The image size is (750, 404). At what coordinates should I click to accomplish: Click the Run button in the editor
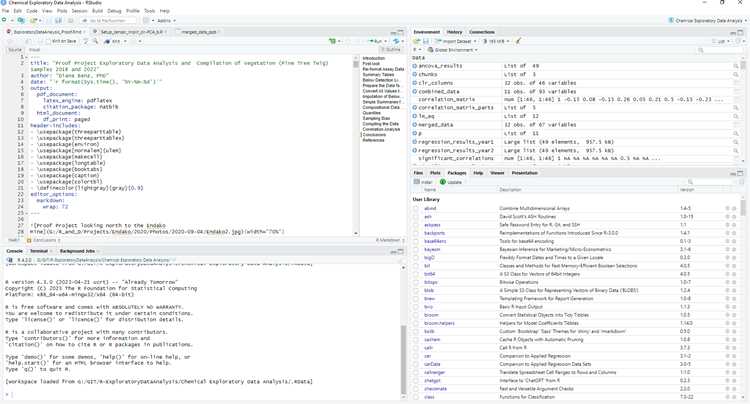tap(376, 41)
